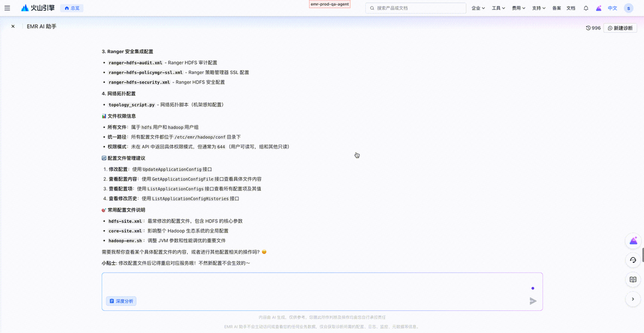Close the EMR AI 助手 panel
The width and height of the screenshot is (644, 333).
(13, 26)
